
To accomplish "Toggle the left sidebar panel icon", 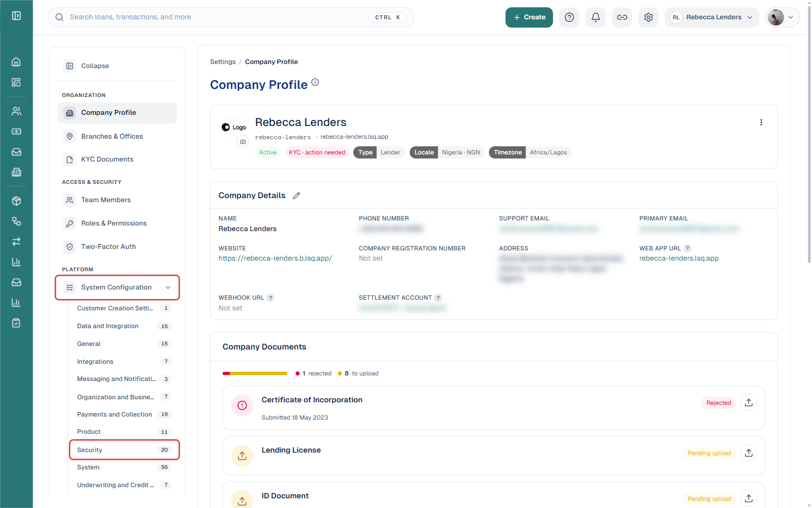I will 16,16.
